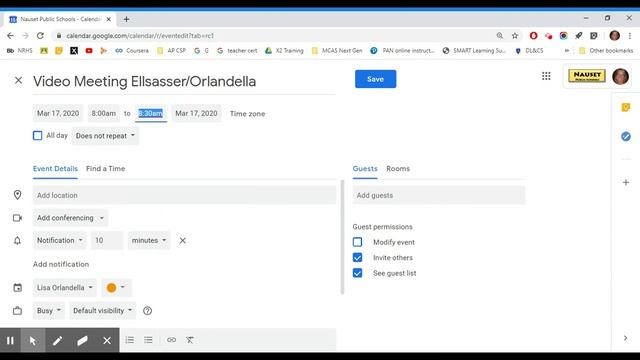Toggle the All day checkbox
Screen dimensions: 640x360
coord(38,136)
